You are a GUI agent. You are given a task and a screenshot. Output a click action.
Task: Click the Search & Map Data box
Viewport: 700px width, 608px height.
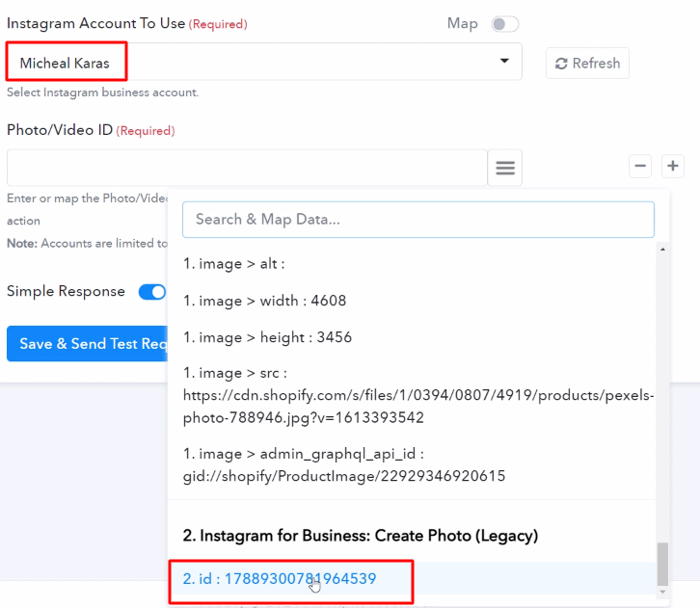pyautogui.click(x=418, y=220)
